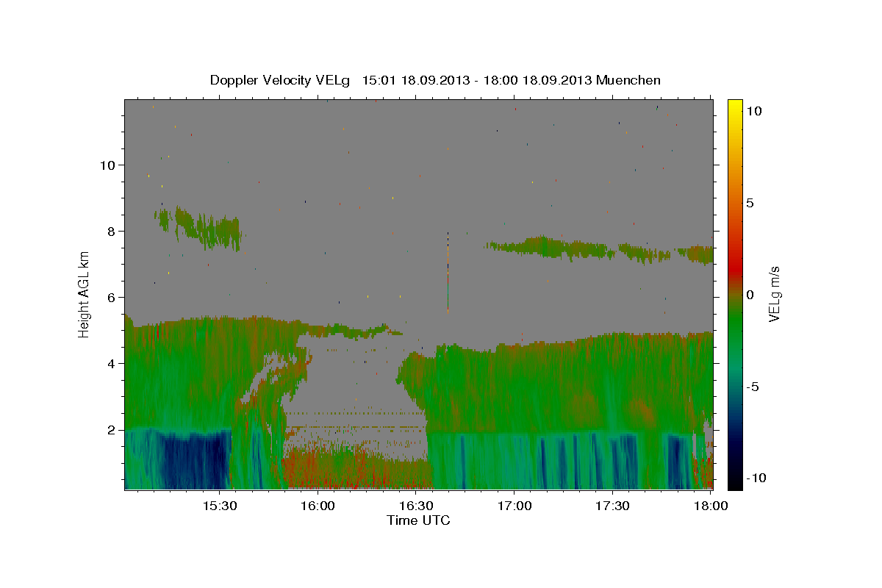This screenshot has height=588, width=882.
Task: Click the 'Height AGL km' axis label
Action: coord(85,294)
